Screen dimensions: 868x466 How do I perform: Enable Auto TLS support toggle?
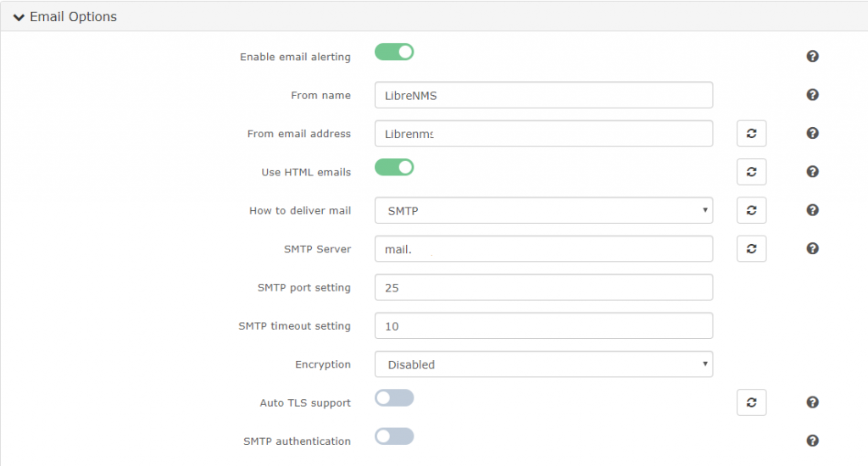[x=394, y=398]
